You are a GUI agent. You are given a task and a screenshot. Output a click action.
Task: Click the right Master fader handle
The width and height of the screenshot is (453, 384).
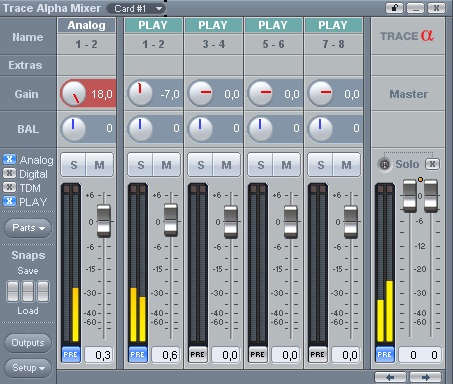[431, 196]
